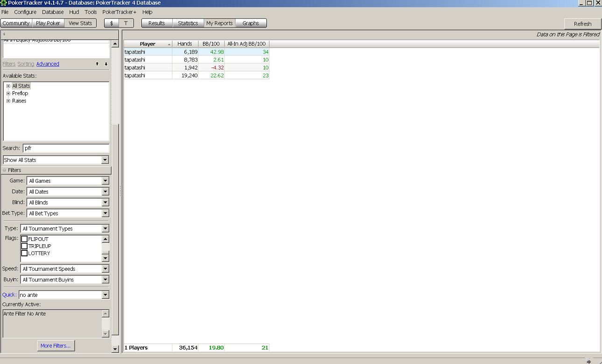602x364 pixels.
Task: Open the Sorting link
Action: [26, 64]
